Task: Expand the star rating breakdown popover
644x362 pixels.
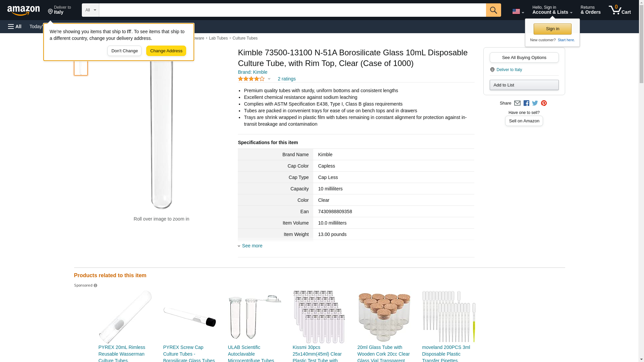Action: [x=254, y=79]
